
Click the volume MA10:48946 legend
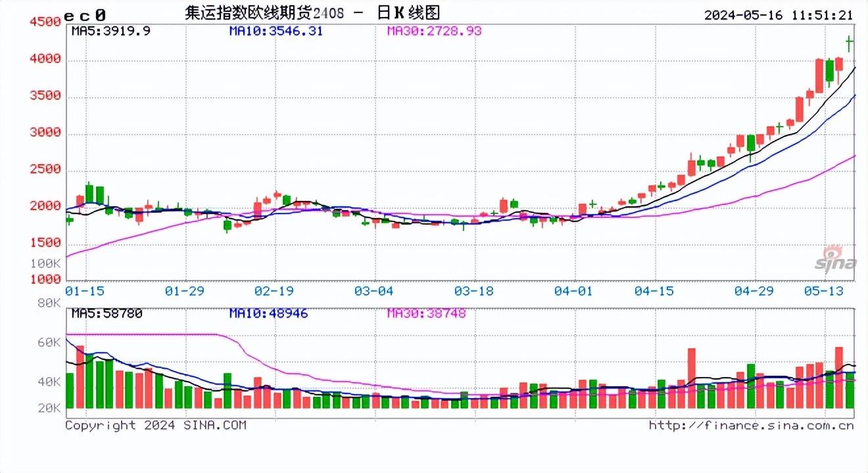click(268, 313)
